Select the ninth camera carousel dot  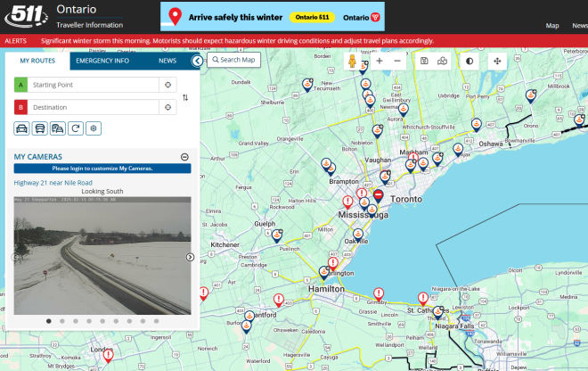[157, 321]
